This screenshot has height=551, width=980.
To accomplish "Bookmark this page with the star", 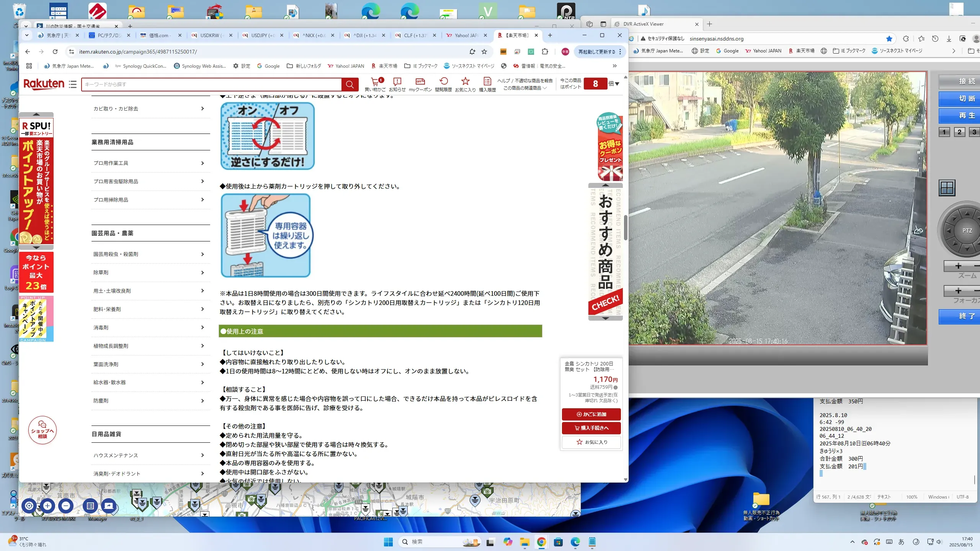I will pos(484,52).
